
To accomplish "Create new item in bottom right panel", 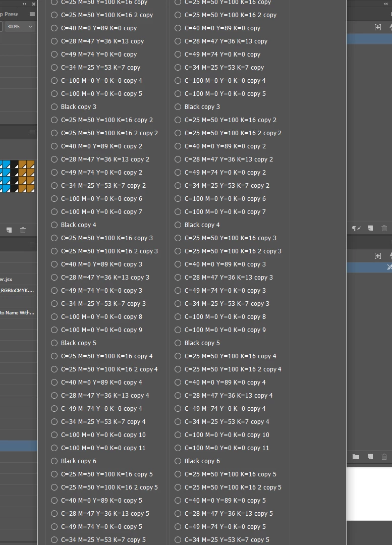I will coord(370,457).
